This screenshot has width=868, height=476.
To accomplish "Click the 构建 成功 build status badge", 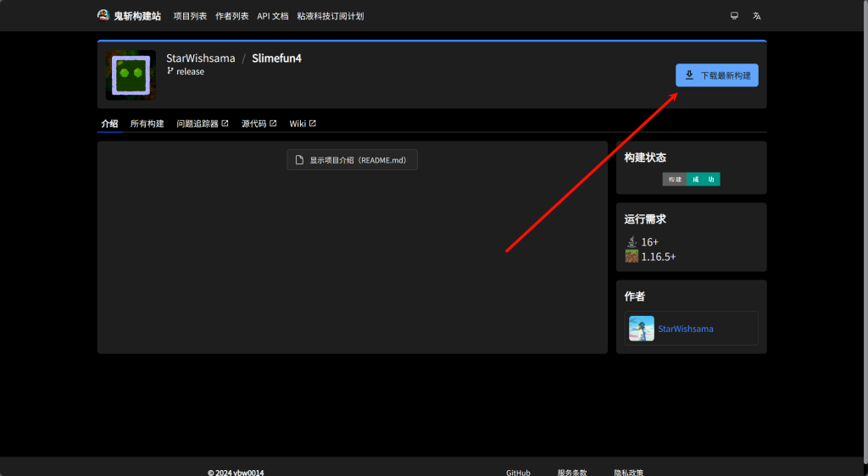I will click(x=691, y=179).
